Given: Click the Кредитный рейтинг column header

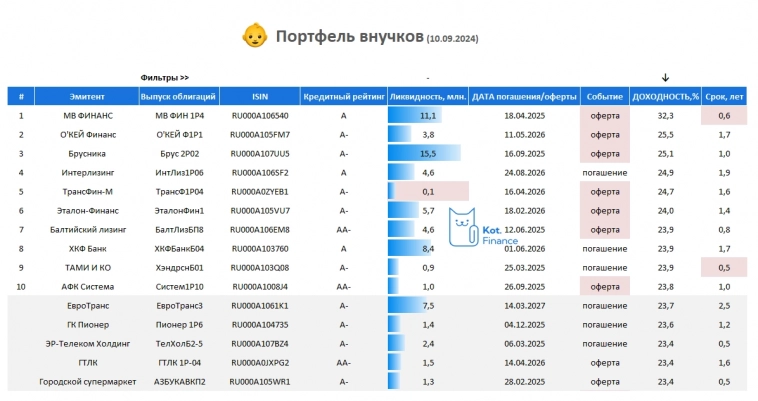Looking at the screenshot, I should [x=344, y=97].
